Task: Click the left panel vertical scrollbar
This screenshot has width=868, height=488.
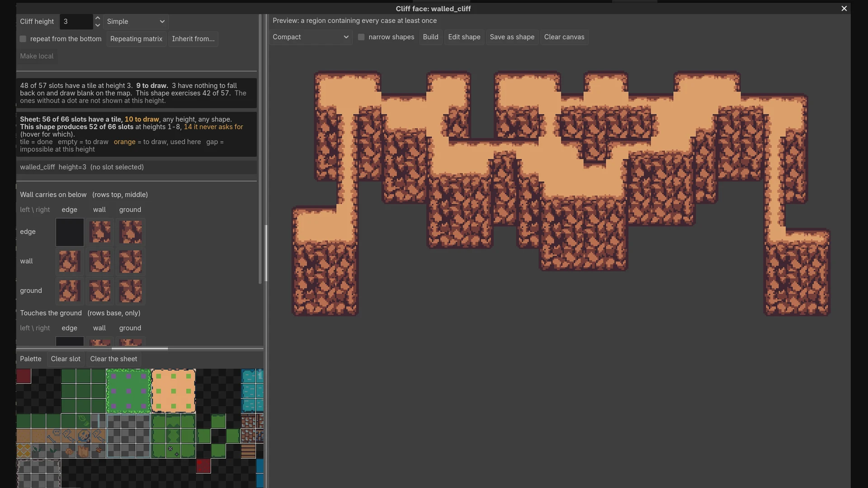Action: pos(260,149)
